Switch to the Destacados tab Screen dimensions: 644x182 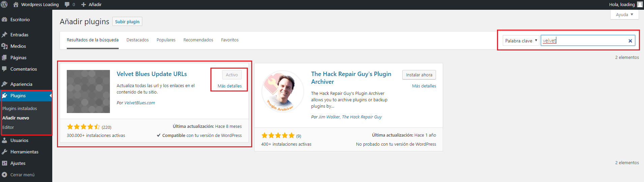pyautogui.click(x=138, y=40)
